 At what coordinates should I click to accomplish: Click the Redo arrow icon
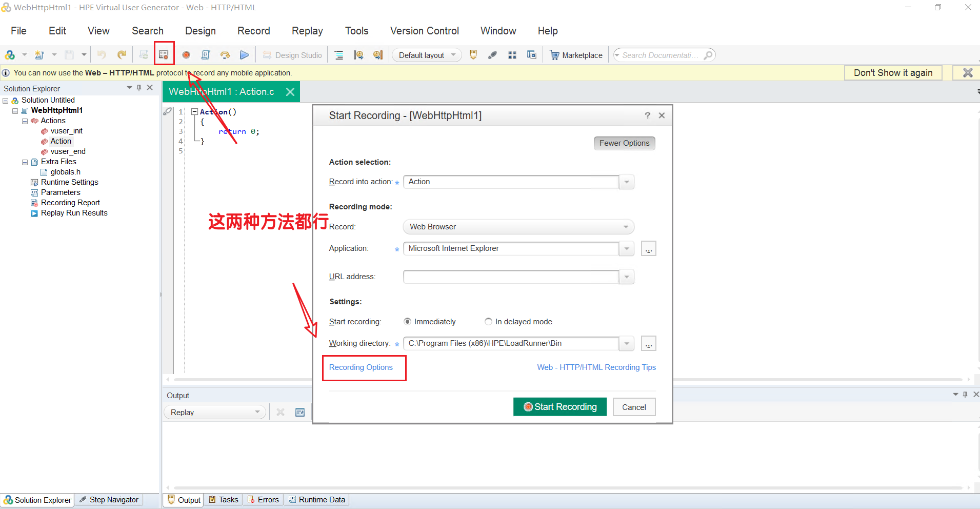(x=122, y=55)
